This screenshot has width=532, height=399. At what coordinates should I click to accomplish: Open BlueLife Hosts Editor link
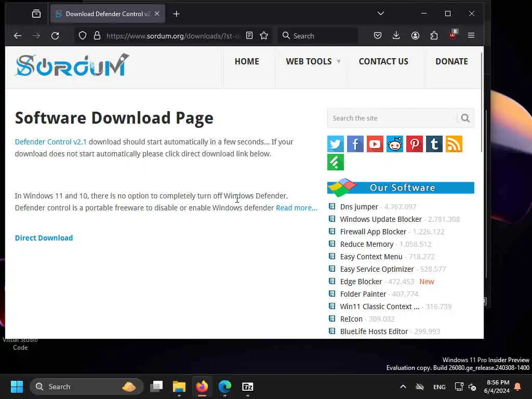coord(374,331)
